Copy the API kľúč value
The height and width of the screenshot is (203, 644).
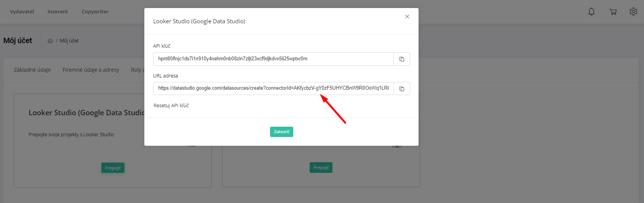click(x=402, y=59)
